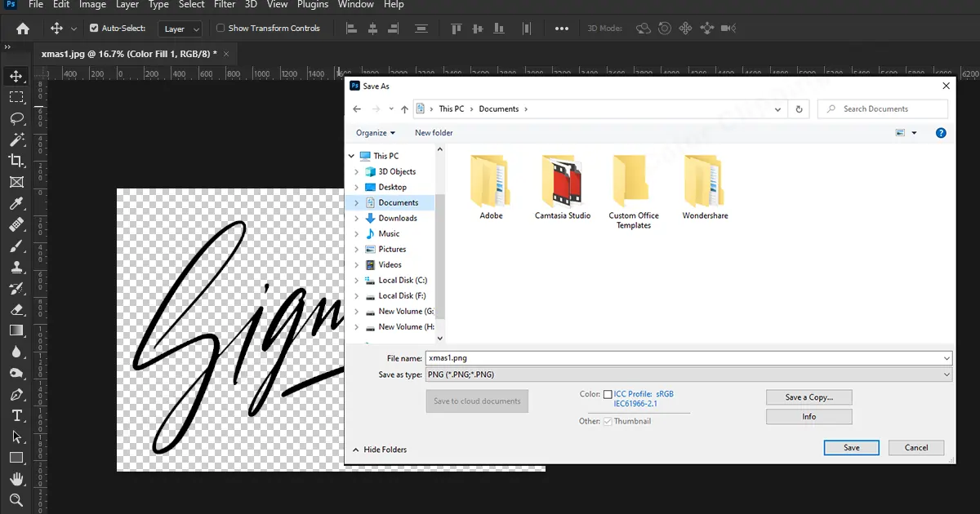
Task: Expand the Downloads folder tree node
Action: tap(357, 219)
